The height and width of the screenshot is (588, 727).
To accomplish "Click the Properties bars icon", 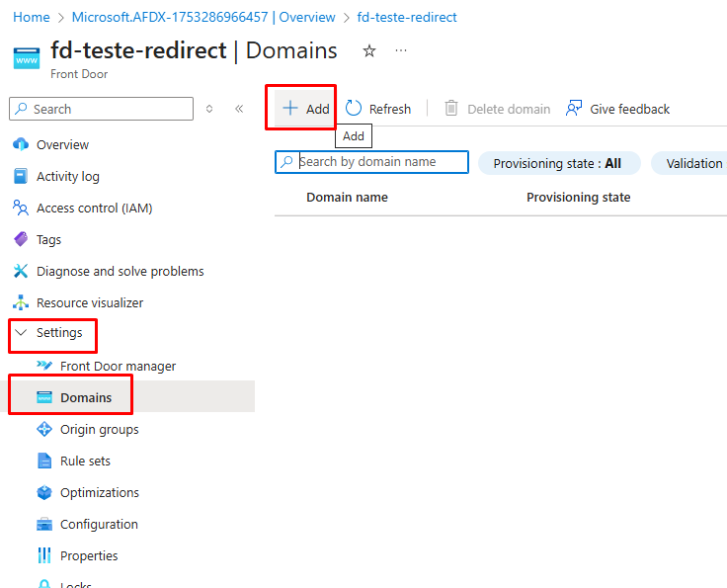I will [44, 555].
